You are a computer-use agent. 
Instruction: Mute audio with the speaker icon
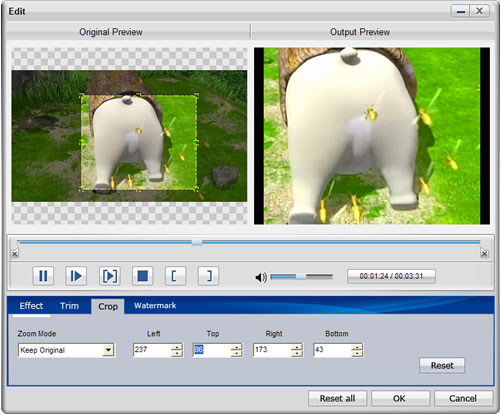261,277
